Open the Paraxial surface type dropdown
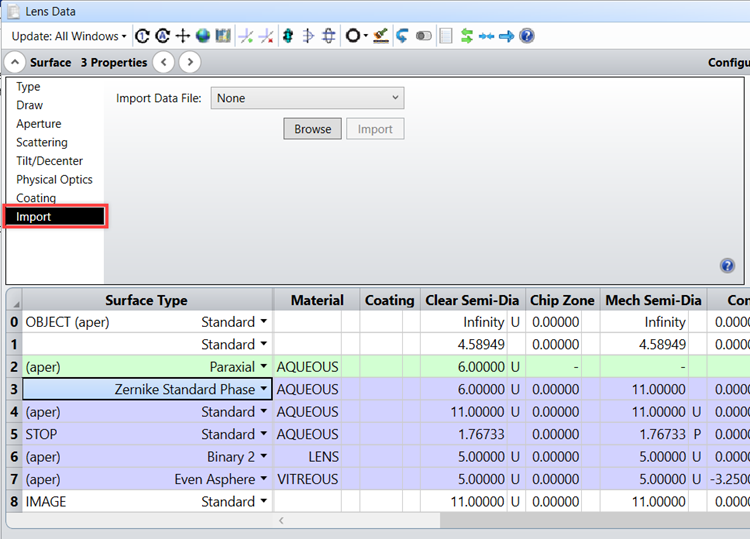Screen dimensions: 750x539 coord(264,367)
